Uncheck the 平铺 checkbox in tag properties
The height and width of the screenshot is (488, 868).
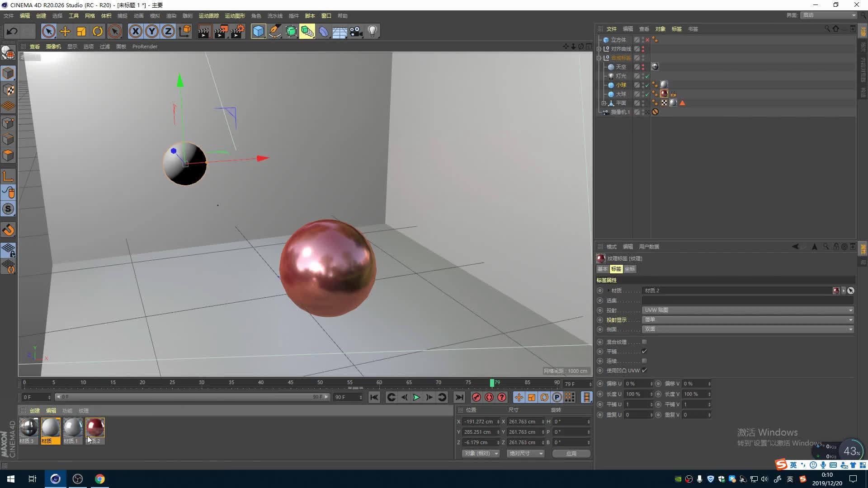click(645, 351)
